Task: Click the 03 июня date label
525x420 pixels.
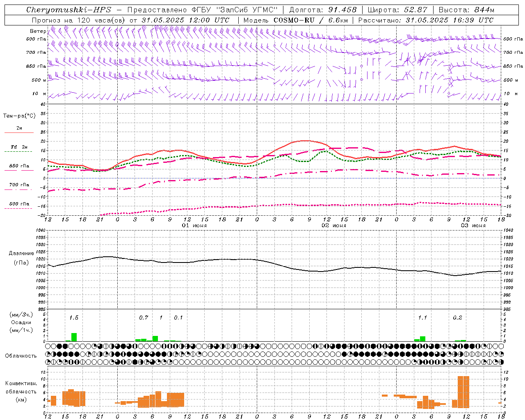Action: tap(473, 226)
